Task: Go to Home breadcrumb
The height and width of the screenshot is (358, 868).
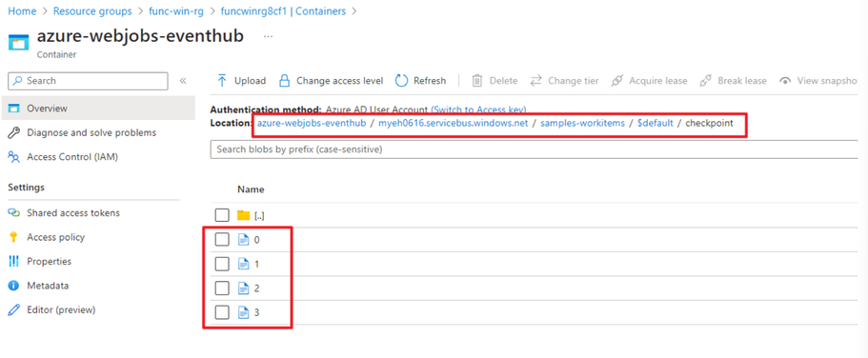Action: [x=22, y=11]
